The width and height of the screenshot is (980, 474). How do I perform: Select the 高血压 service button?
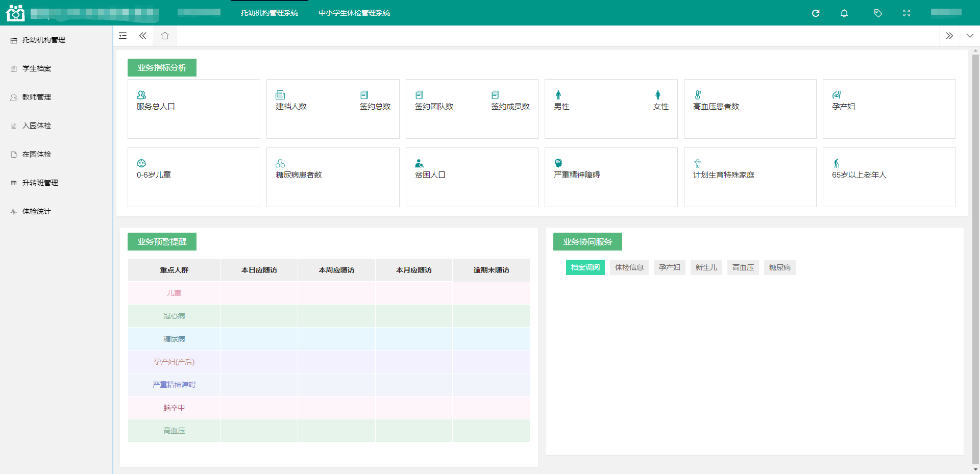pos(743,267)
